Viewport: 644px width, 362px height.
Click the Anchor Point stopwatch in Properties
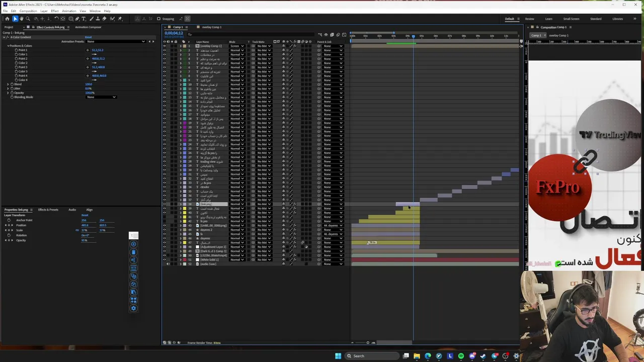pyautogui.click(x=8, y=220)
